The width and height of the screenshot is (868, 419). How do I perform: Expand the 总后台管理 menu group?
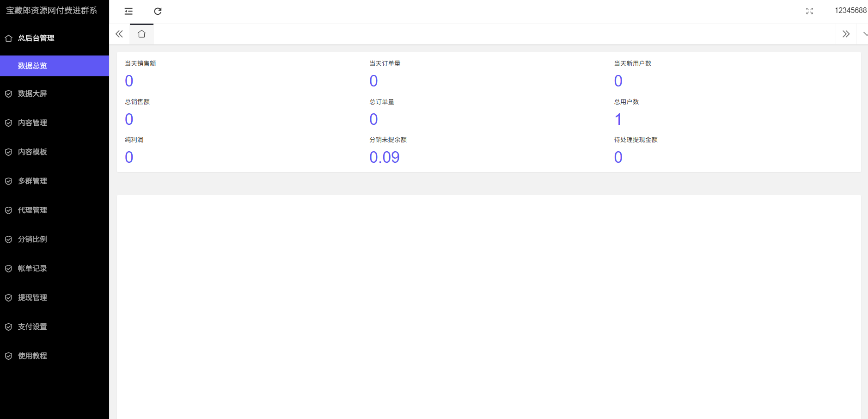(36, 38)
